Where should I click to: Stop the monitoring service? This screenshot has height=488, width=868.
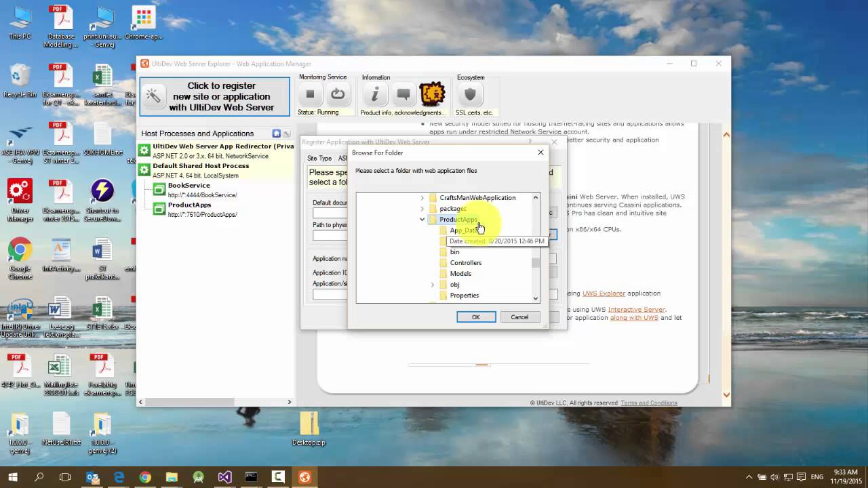tap(310, 94)
